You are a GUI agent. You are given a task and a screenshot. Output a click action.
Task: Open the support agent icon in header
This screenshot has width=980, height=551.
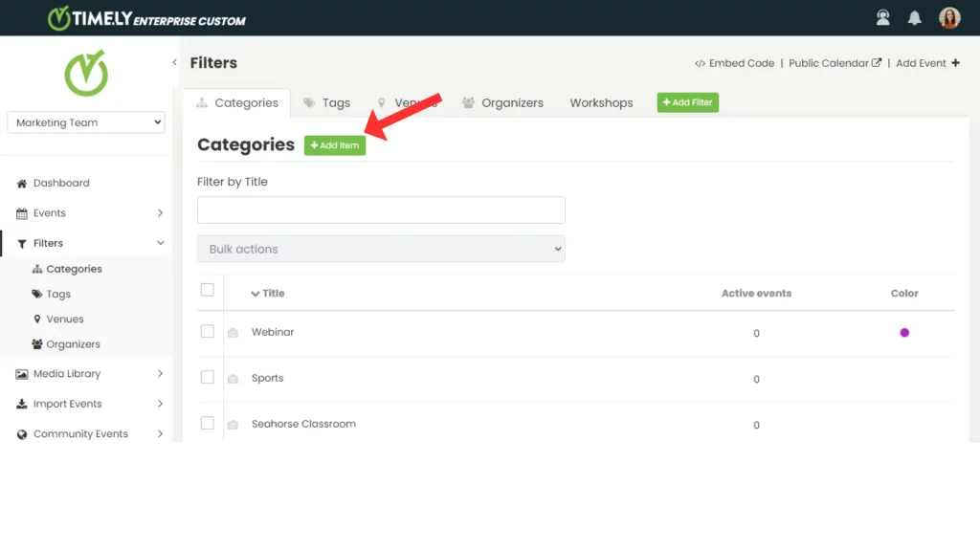pyautogui.click(x=882, y=17)
